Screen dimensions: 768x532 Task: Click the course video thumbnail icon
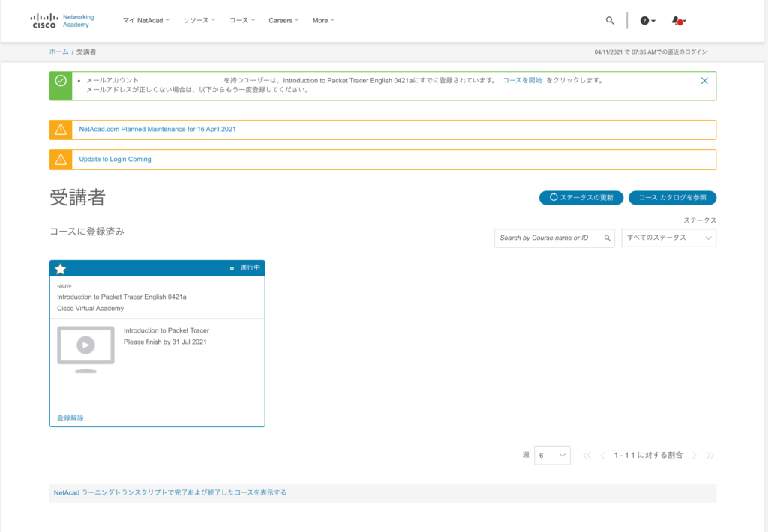[85, 349]
